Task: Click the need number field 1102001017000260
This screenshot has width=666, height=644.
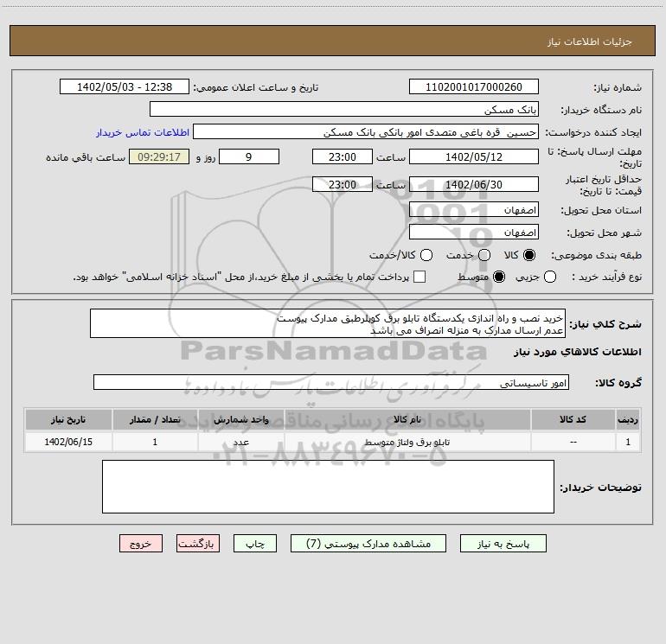Action: click(474, 87)
